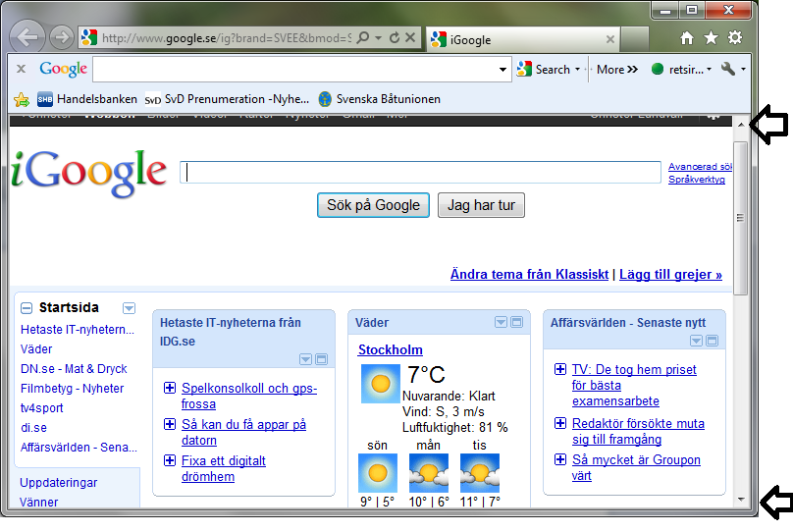The width and height of the screenshot is (793, 532).
Task: Open the Home page icon
Action: click(687, 38)
